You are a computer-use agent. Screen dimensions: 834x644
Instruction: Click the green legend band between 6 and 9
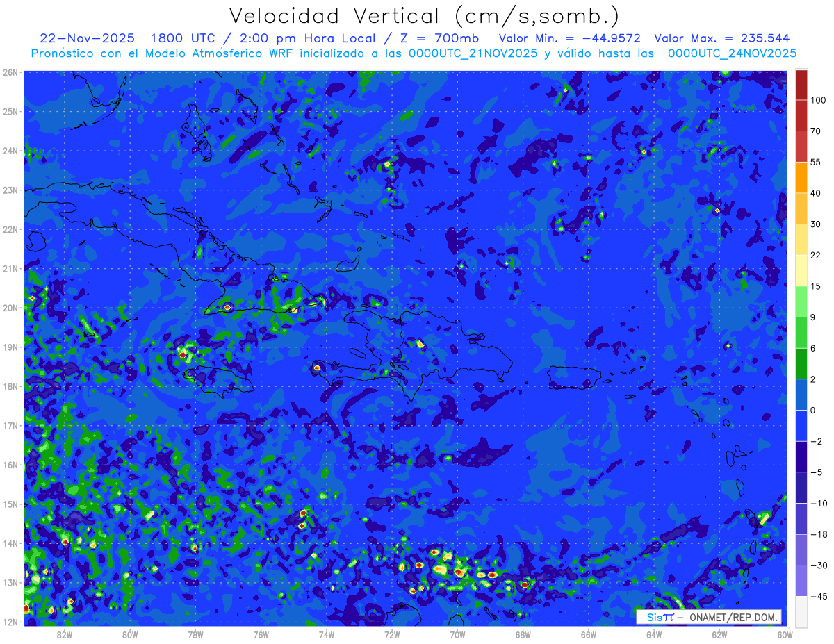(801, 332)
